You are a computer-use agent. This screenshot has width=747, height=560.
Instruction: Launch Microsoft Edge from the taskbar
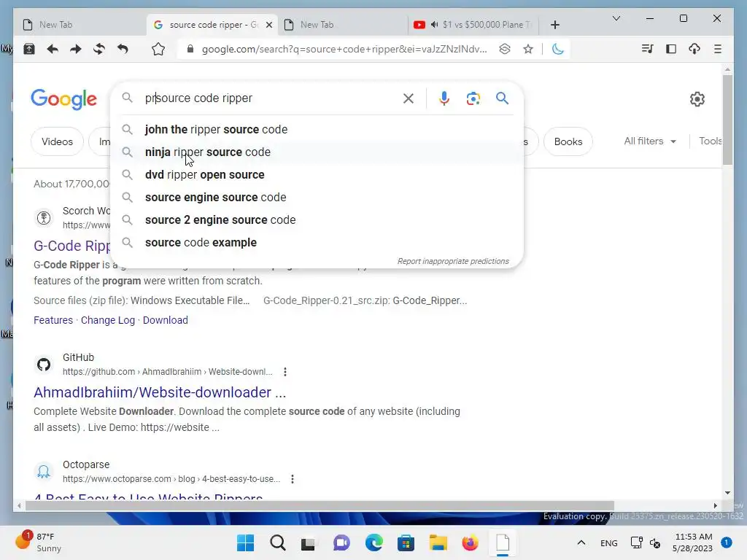(x=374, y=542)
